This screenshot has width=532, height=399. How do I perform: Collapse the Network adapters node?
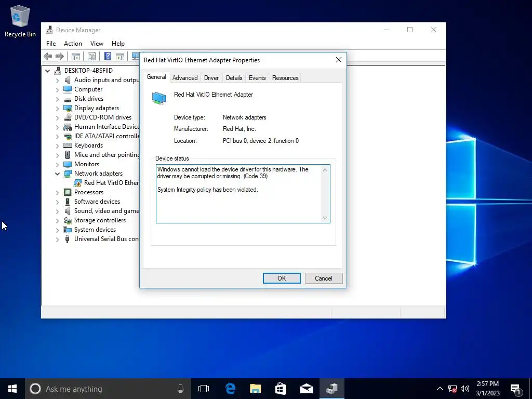pyautogui.click(x=57, y=174)
